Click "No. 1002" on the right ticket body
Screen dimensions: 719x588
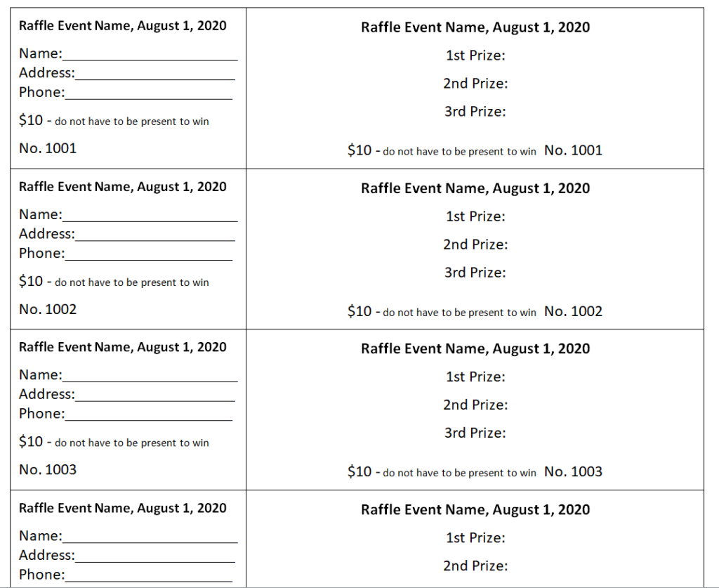pos(573,311)
